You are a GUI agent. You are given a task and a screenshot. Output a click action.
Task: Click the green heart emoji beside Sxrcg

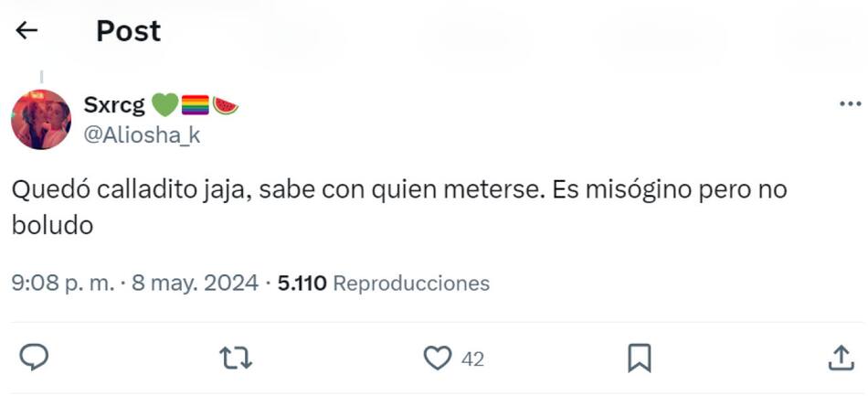[164, 106]
